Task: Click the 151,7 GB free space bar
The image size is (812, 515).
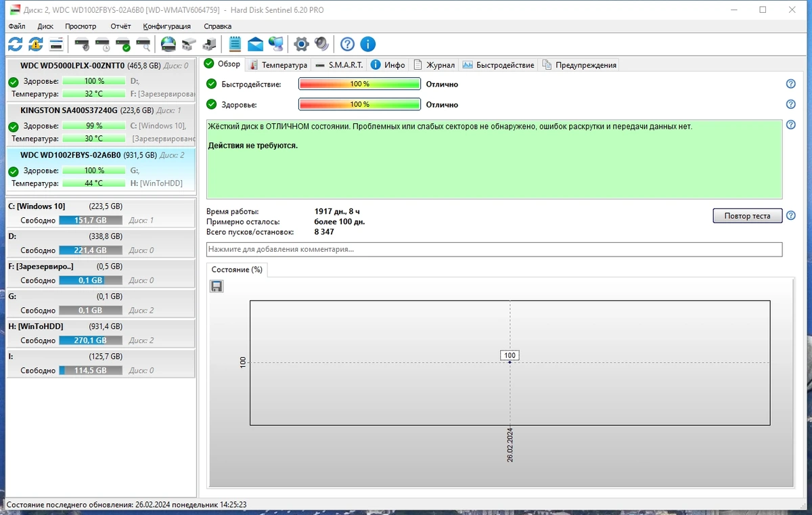Action: coord(91,221)
